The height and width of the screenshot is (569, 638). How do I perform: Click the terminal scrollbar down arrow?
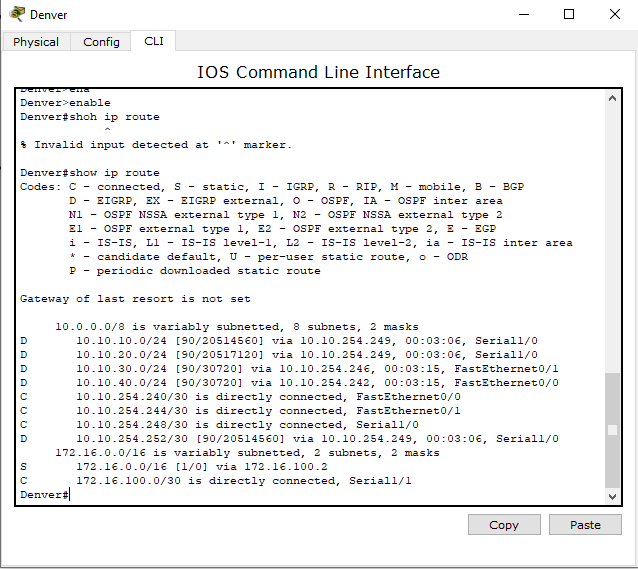[x=612, y=496]
